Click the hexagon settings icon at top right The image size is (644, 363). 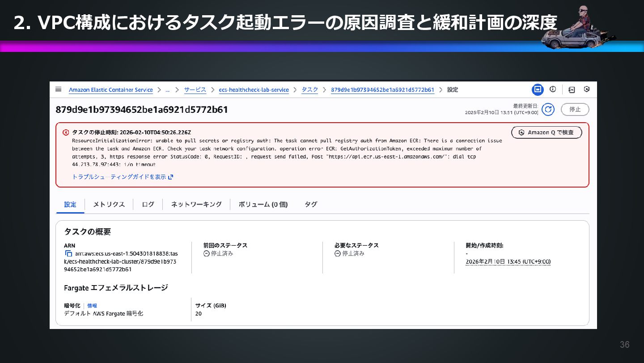[587, 90]
